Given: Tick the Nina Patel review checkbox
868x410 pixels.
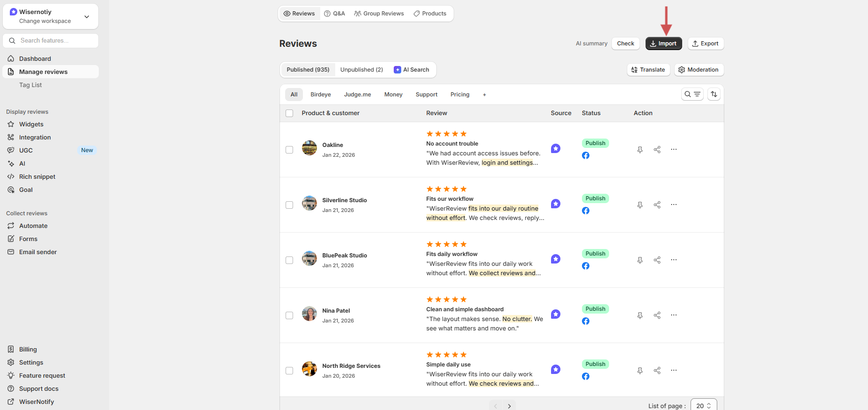Looking at the screenshot, I should tap(289, 315).
